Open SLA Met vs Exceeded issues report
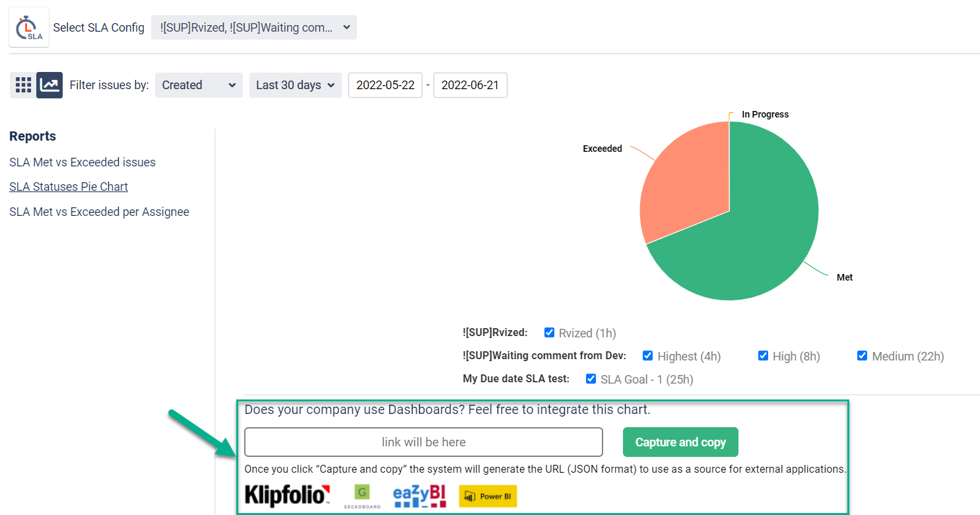Viewport: 980px width, 515px height. pos(82,162)
